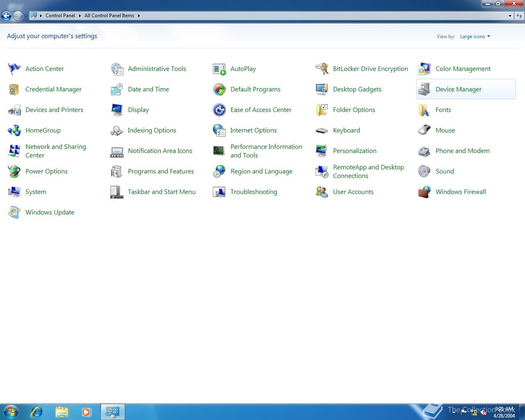Open the HomeGroup icon

(14, 130)
